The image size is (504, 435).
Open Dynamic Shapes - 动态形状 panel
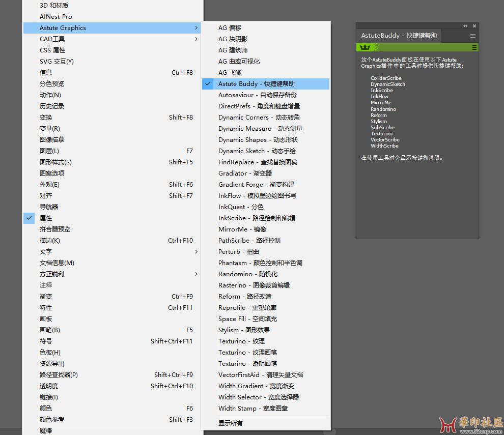pos(266,140)
